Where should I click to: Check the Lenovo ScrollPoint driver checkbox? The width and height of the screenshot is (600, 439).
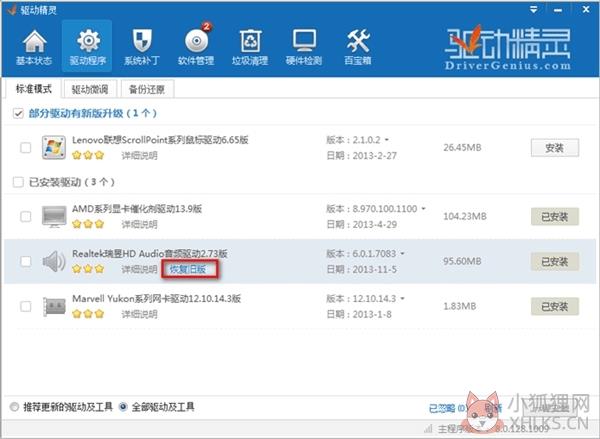point(26,147)
